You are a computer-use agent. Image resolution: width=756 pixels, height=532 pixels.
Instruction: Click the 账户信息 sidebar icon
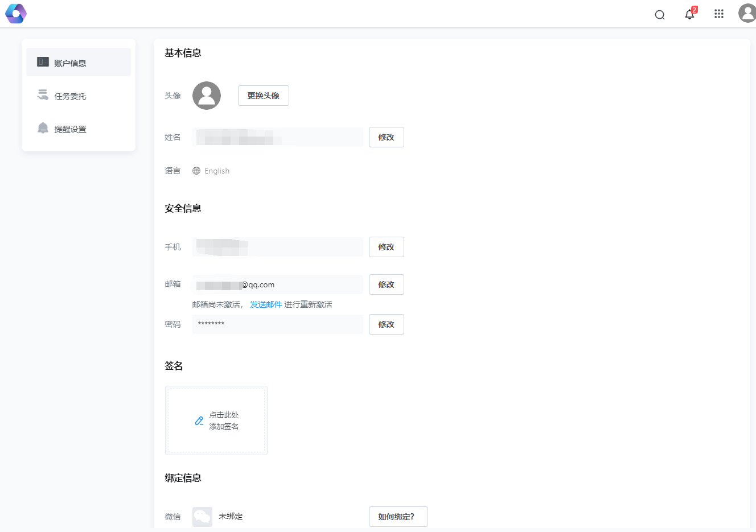pyautogui.click(x=42, y=61)
